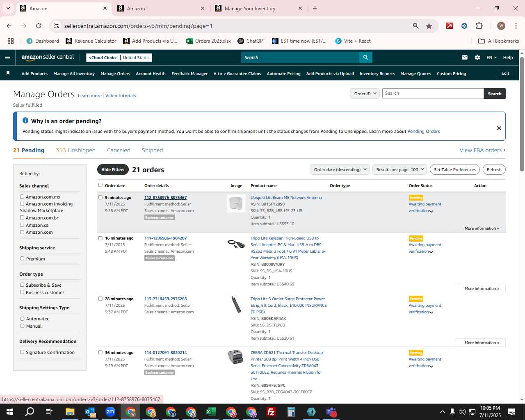
Task: Open Ubiquiti LiteBeam M5 product link
Action: (x=286, y=197)
